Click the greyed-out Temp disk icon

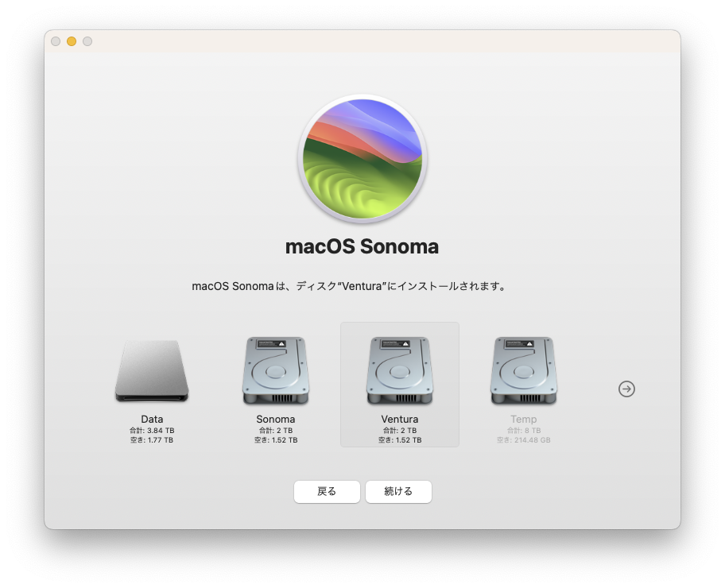point(523,371)
